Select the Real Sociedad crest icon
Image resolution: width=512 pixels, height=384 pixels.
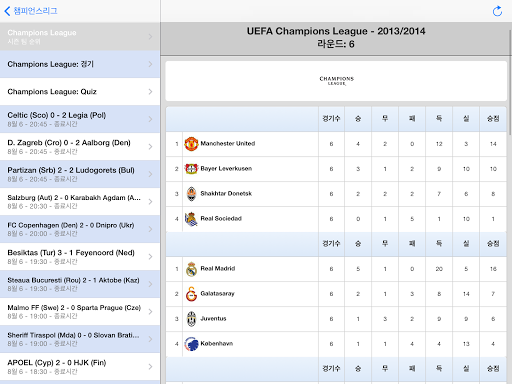click(x=191, y=219)
